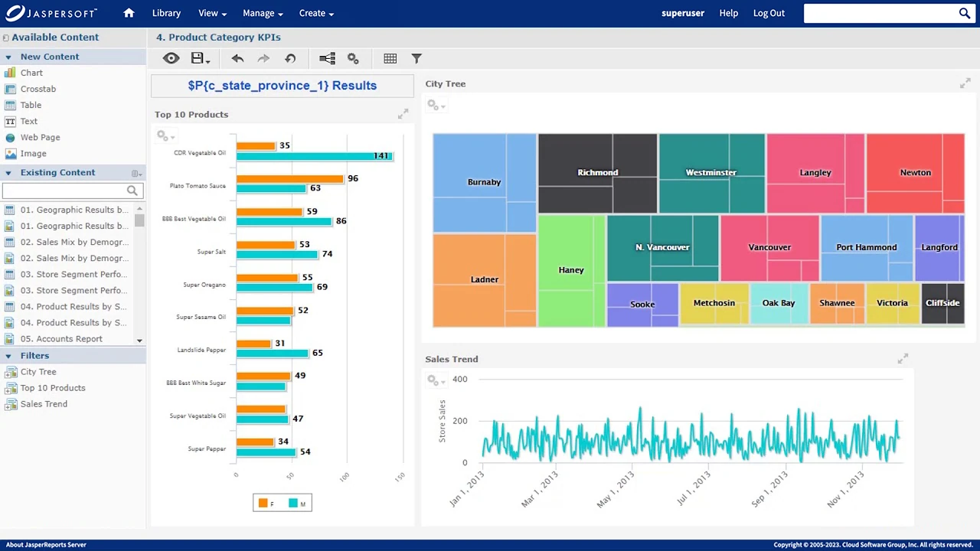Image resolution: width=980 pixels, height=551 pixels.
Task: Collapse the Available Content panel
Action: [x=5, y=37]
